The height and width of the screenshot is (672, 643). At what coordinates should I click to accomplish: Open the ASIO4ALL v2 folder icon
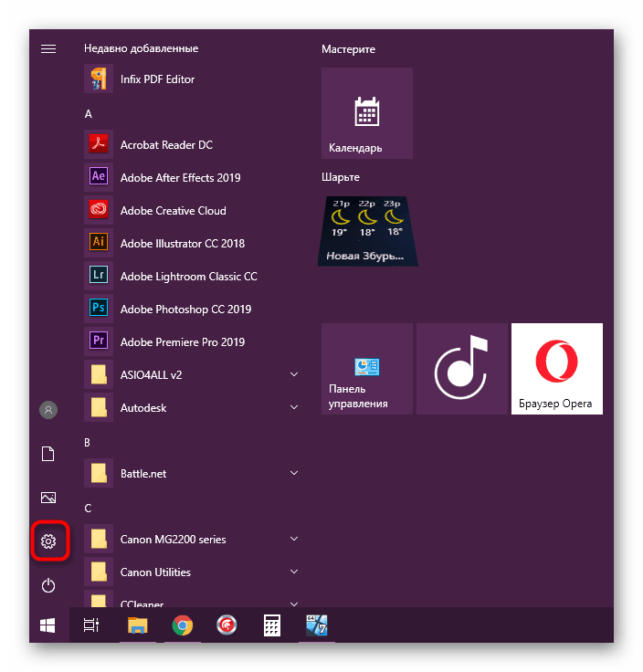click(99, 374)
